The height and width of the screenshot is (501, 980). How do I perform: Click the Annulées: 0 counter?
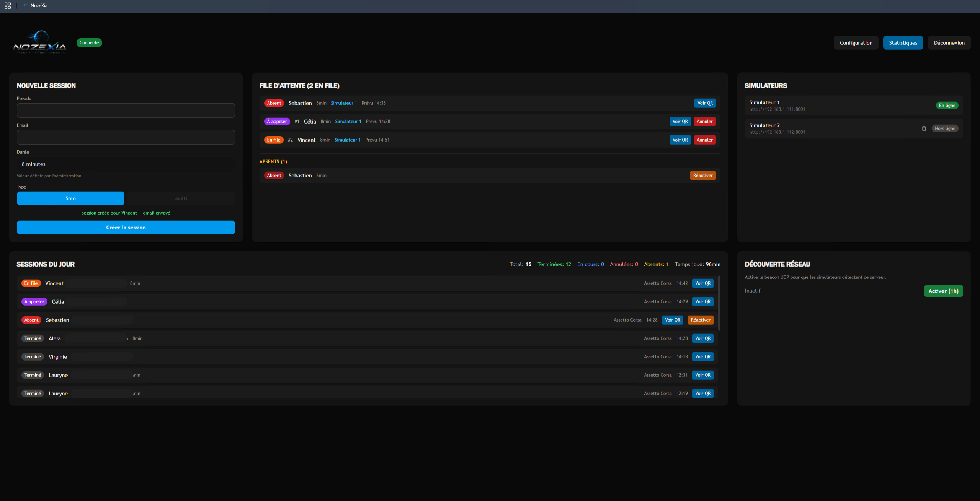pyautogui.click(x=624, y=264)
